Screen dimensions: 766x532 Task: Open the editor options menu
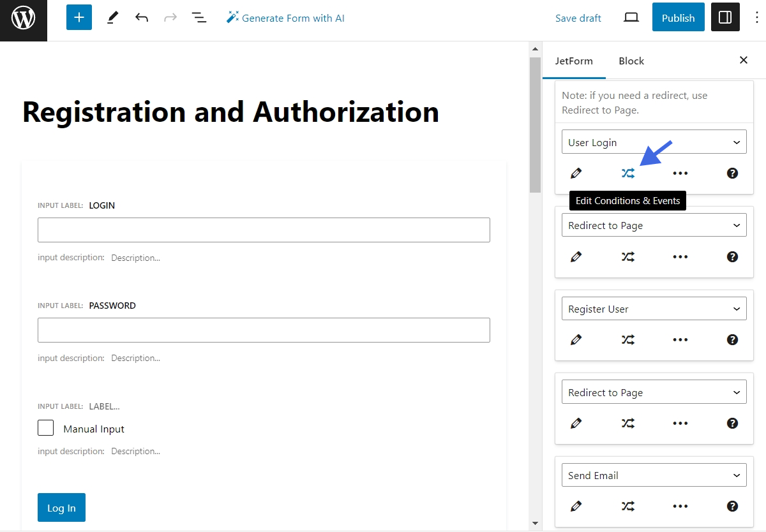tap(757, 18)
